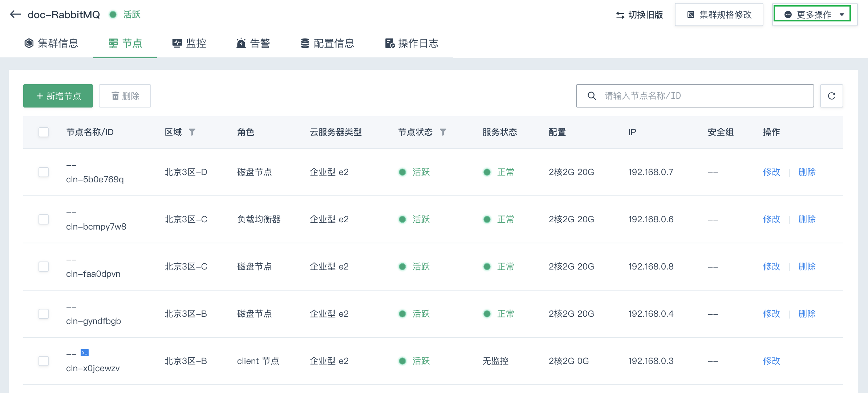Click 删除 for node 192.168.0.8
The height and width of the screenshot is (393, 868).
tap(807, 267)
